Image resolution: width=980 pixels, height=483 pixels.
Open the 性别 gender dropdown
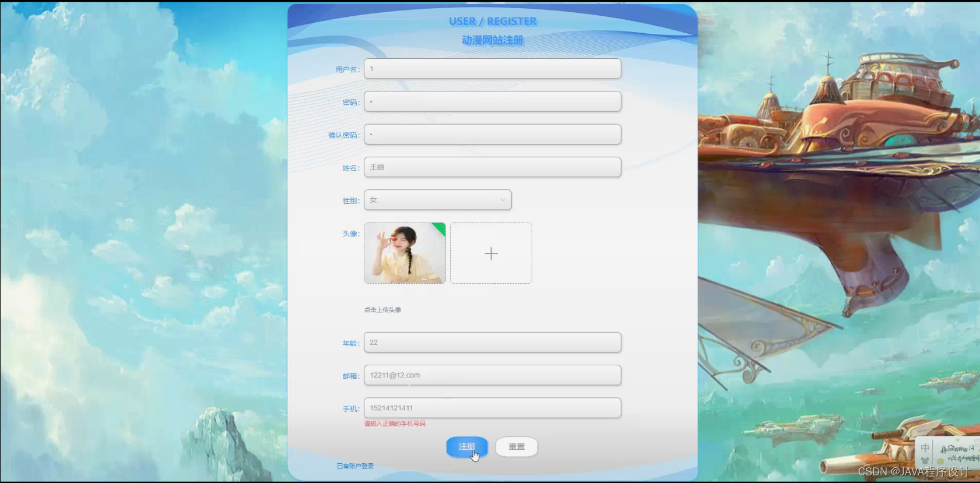(x=437, y=200)
